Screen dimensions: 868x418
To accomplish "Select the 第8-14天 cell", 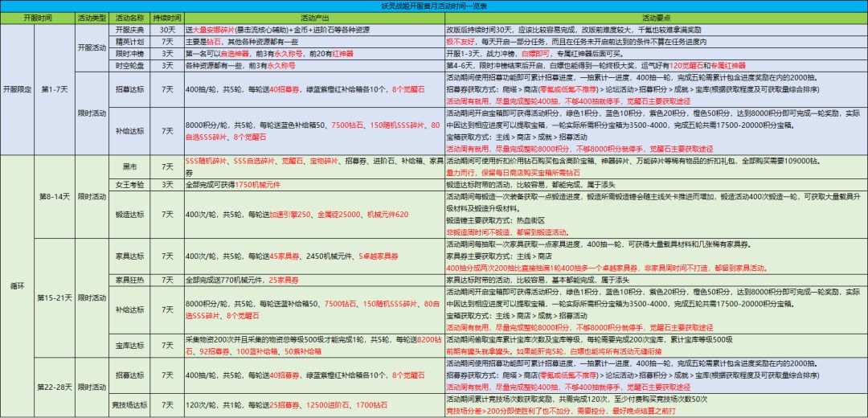I will tap(55, 197).
